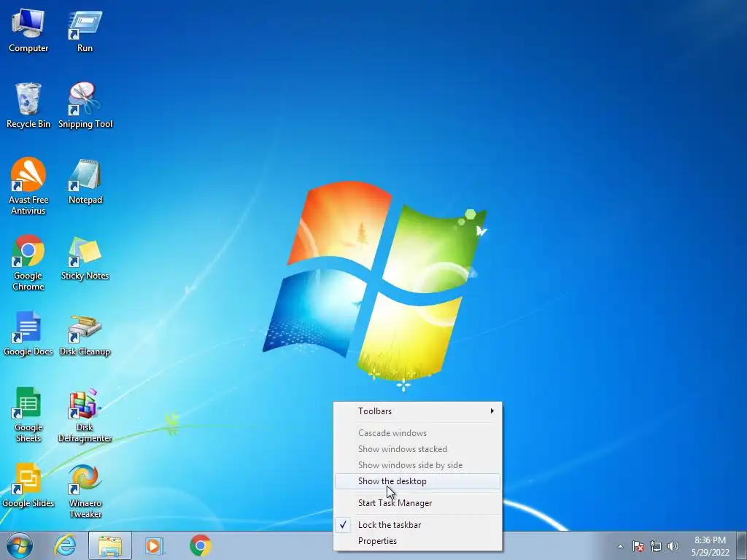Show hidden tray icons arrow
This screenshot has height=560, width=747.
tap(620, 546)
